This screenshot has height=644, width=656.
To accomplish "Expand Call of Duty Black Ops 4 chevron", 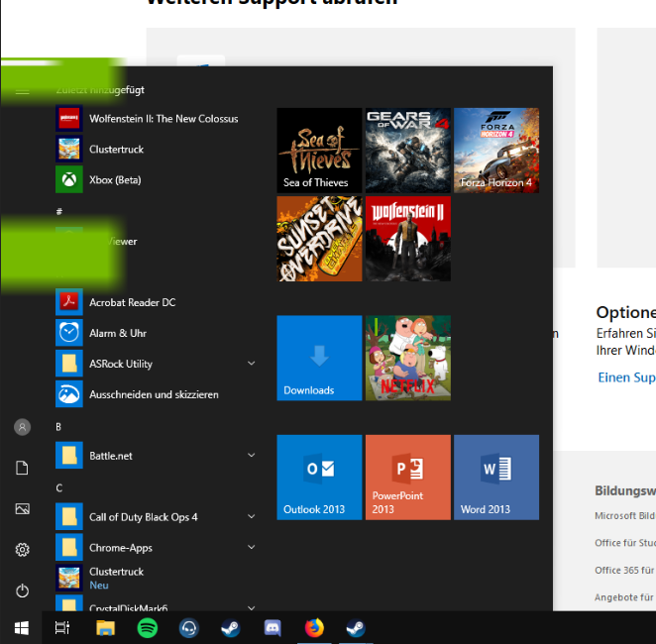I will click(x=252, y=516).
